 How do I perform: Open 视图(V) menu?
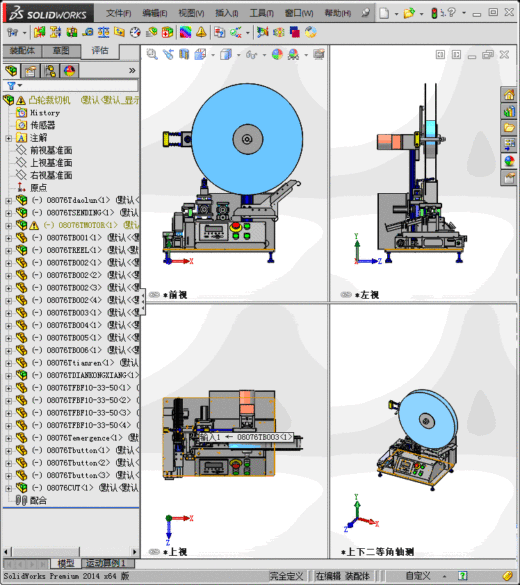pos(191,13)
